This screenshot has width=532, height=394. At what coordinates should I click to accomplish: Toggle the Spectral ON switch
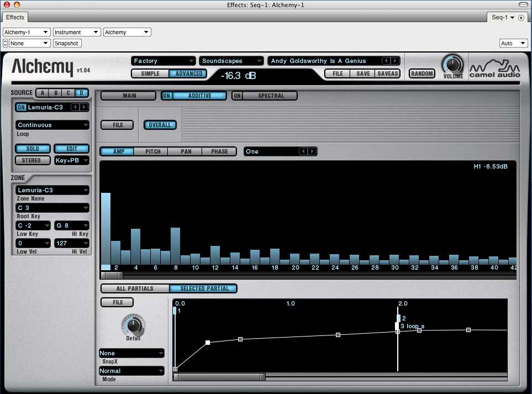click(x=237, y=96)
